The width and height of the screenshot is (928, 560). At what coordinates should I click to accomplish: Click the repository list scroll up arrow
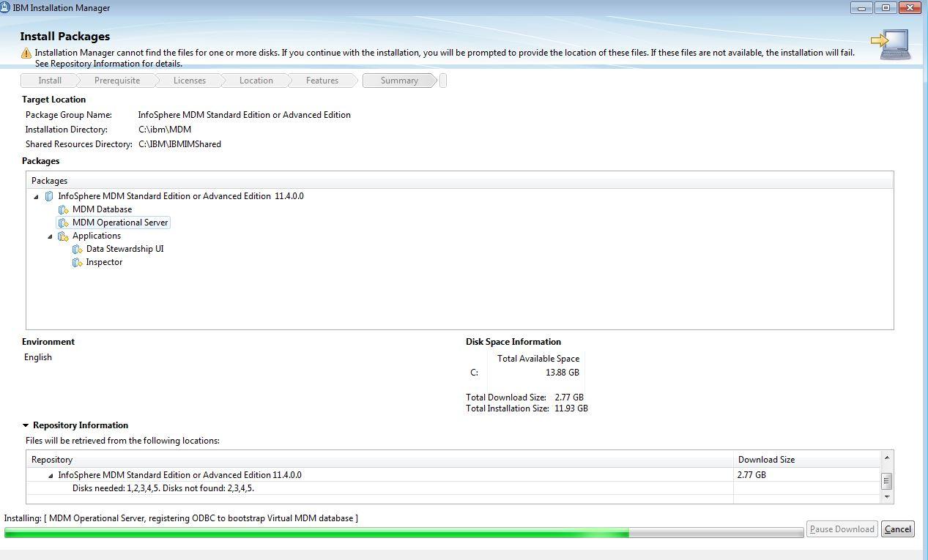887,458
